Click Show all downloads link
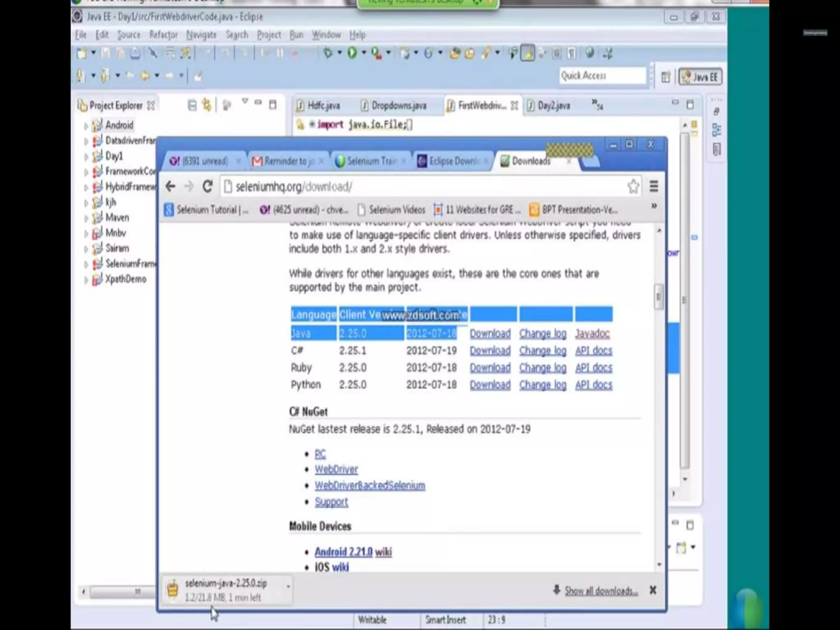This screenshot has width=840, height=630. [x=601, y=591]
